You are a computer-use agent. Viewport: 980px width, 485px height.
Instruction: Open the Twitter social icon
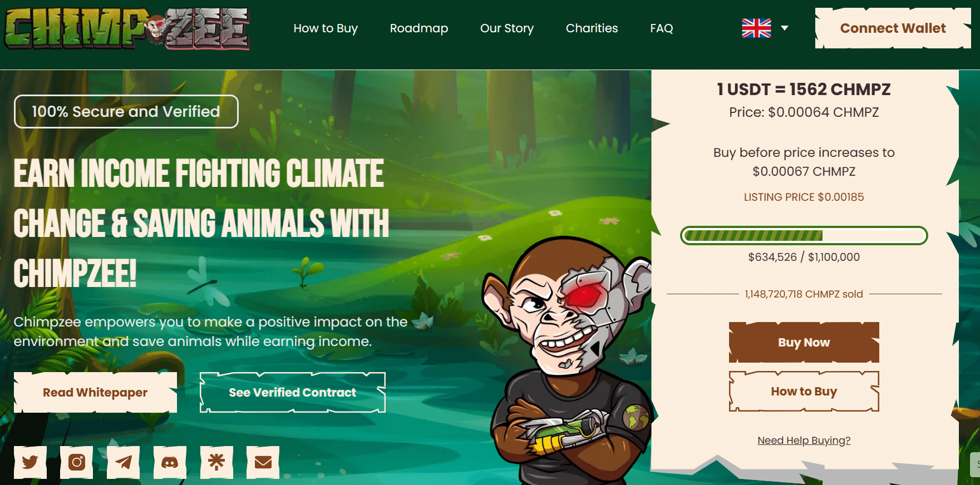pyautogui.click(x=30, y=462)
